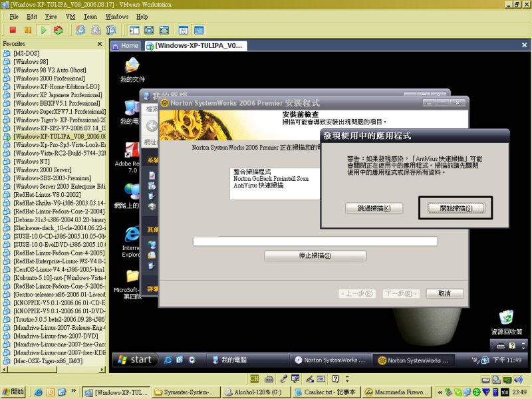Expand host system tray hidden icons chevron
This screenshot has height=399, width=532.
[x=440, y=392]
